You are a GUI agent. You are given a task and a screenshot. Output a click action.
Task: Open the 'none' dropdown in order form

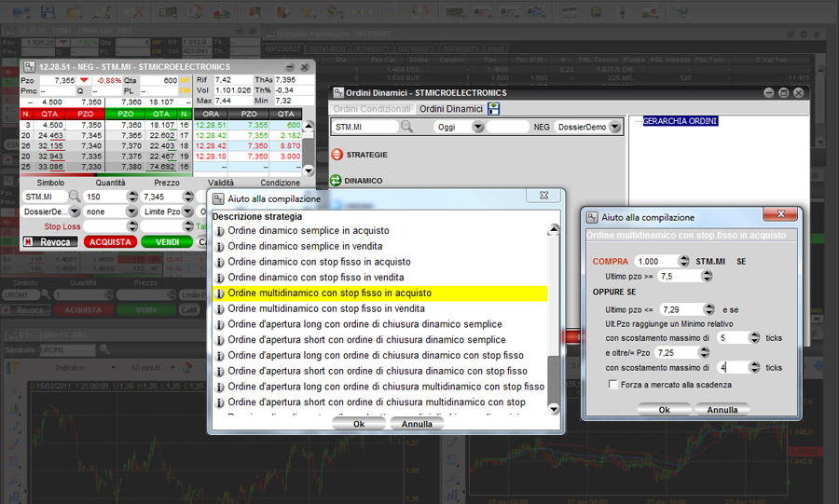[x=131, y=211]
